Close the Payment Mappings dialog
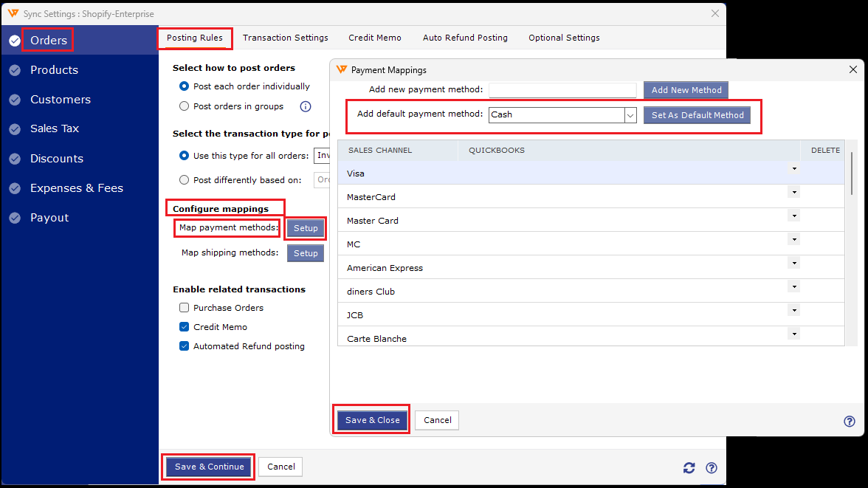This screenshot has height=488, width=868. pyautogui.click(x=853, y=69)
